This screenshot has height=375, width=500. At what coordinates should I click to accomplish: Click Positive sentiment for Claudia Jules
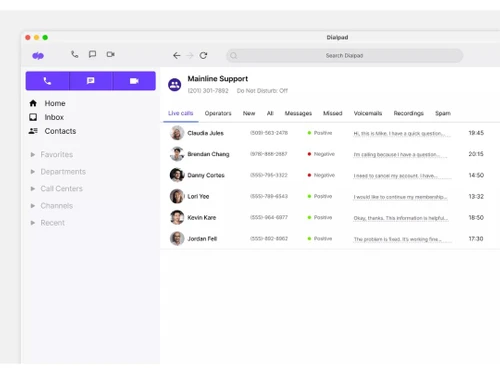[x=320, y=133]
